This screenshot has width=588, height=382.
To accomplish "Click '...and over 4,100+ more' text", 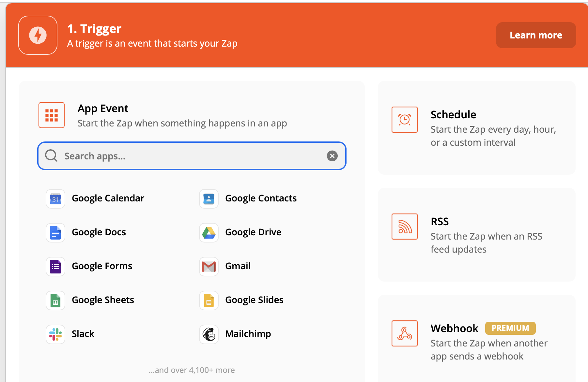I will click(192, 370).
